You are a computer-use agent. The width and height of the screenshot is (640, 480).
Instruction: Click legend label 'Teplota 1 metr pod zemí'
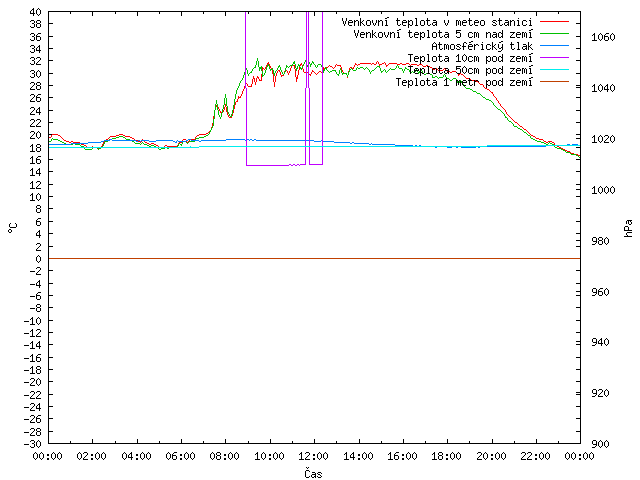464,82
